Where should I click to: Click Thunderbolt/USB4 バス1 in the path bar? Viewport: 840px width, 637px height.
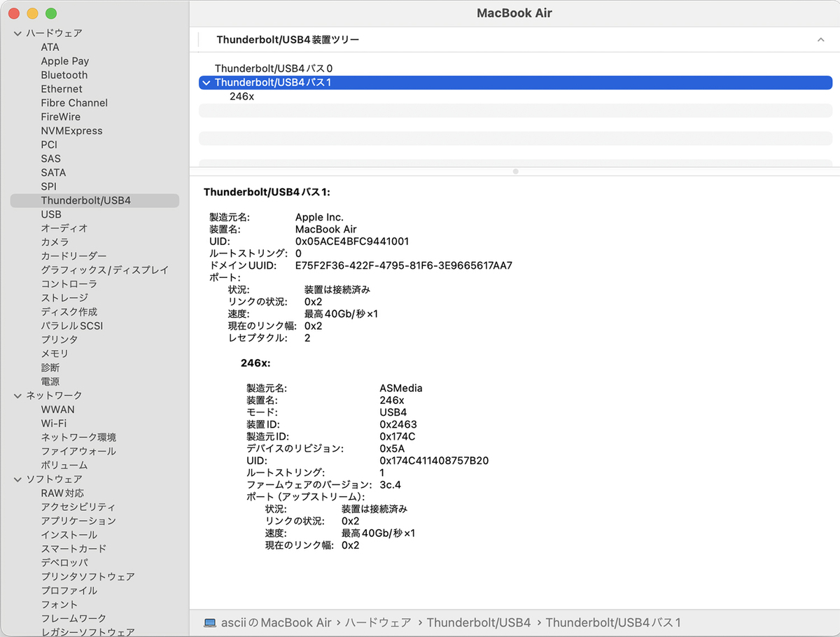[613, 622]
